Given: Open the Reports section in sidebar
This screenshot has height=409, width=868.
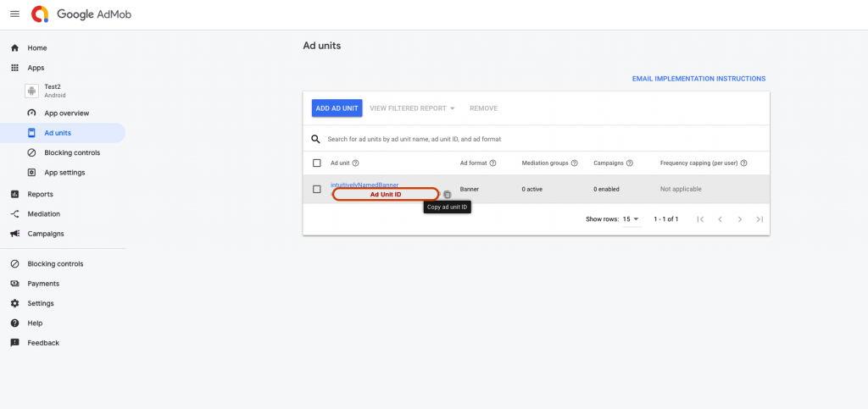Looking at the screenshot, I should [x=40, y=194].
